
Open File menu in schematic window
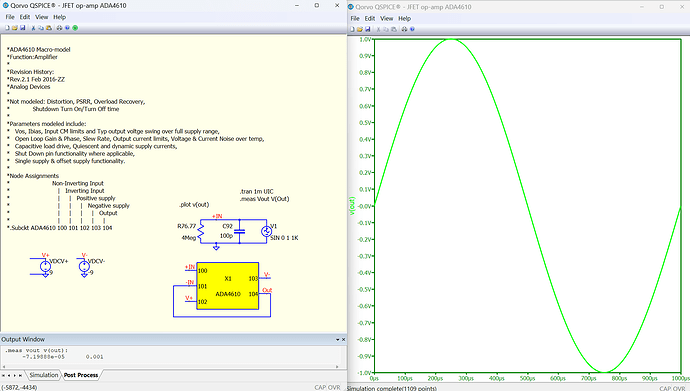[10, 17]
